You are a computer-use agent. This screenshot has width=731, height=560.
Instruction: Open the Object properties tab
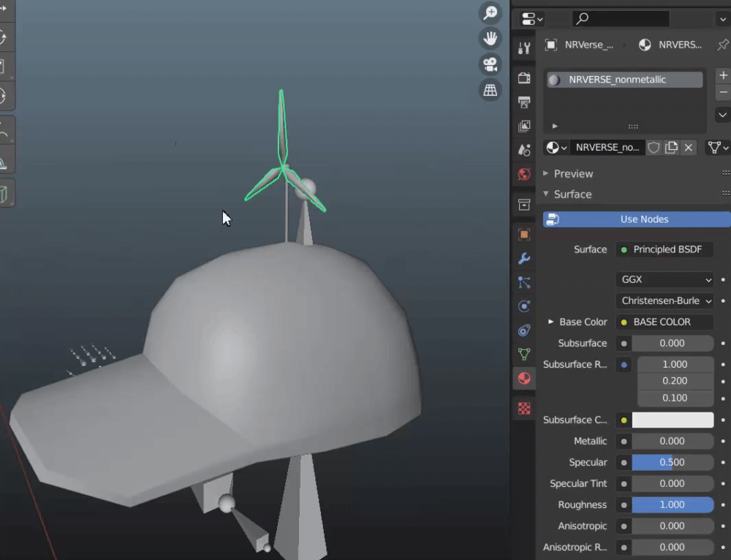pos(524,235)
